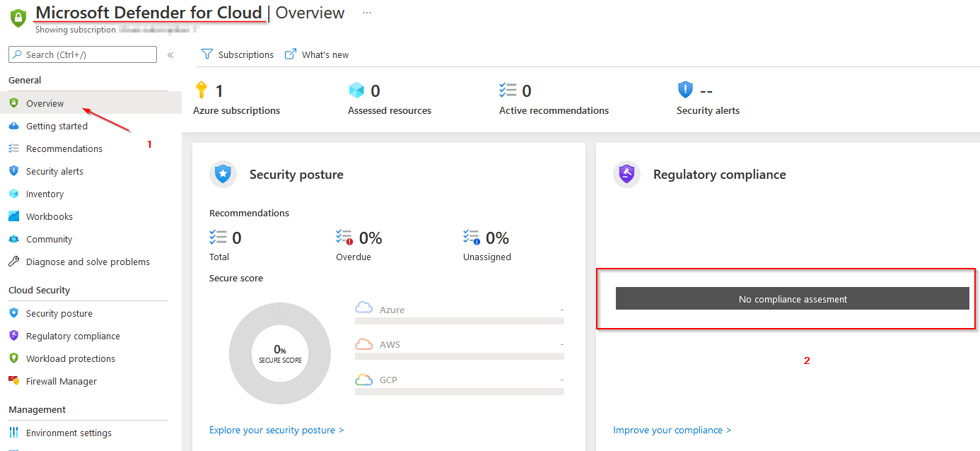Select Overview in the sidebar
Screen dimensions: 980x451
point(91,103)
